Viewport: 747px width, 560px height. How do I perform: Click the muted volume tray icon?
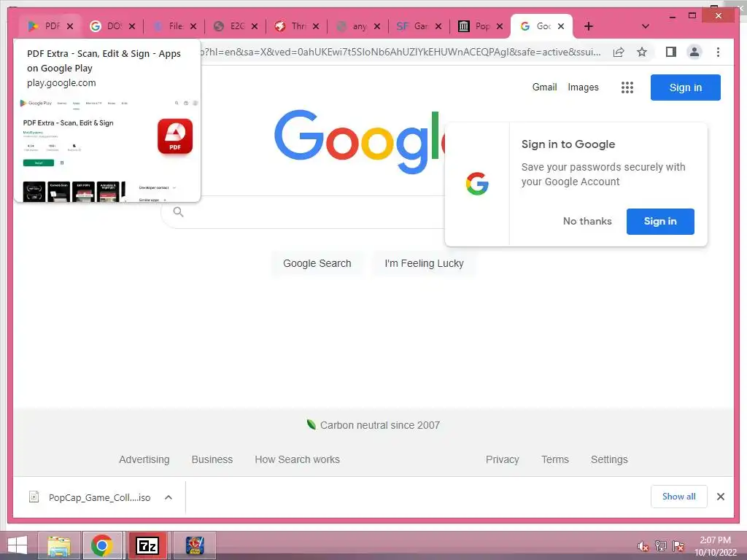pyautogui.click(x=643, y=546)
